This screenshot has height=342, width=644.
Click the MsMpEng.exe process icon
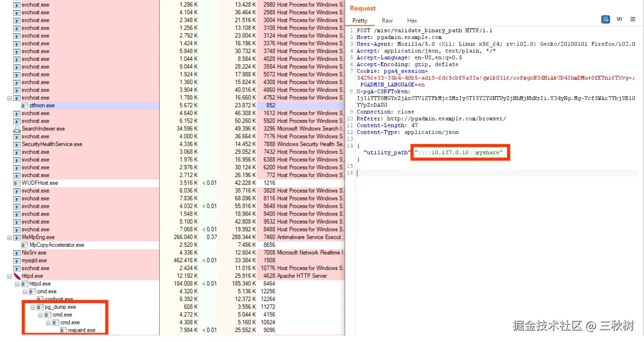[x=17, y=237]
